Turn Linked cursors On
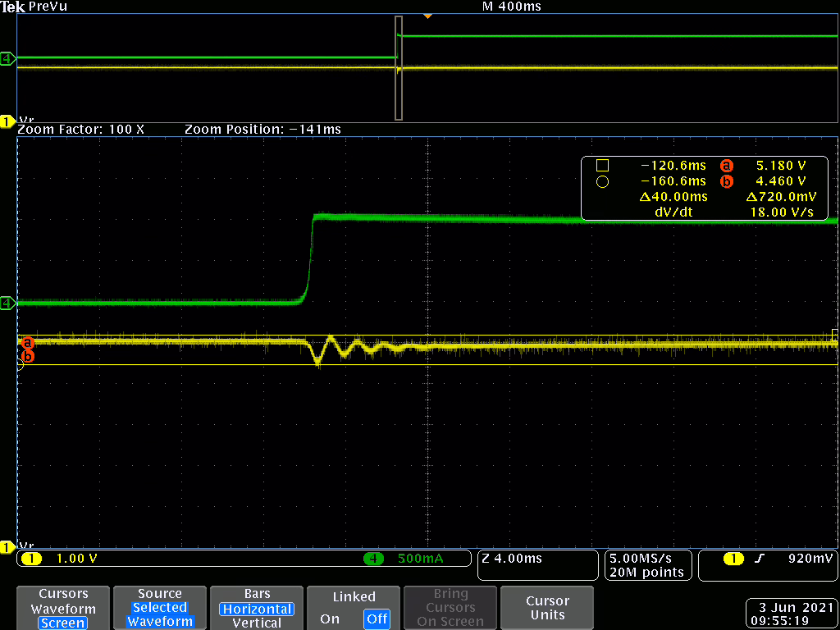The width and height of the screenshot is (840, 630). tap(330, 619)
